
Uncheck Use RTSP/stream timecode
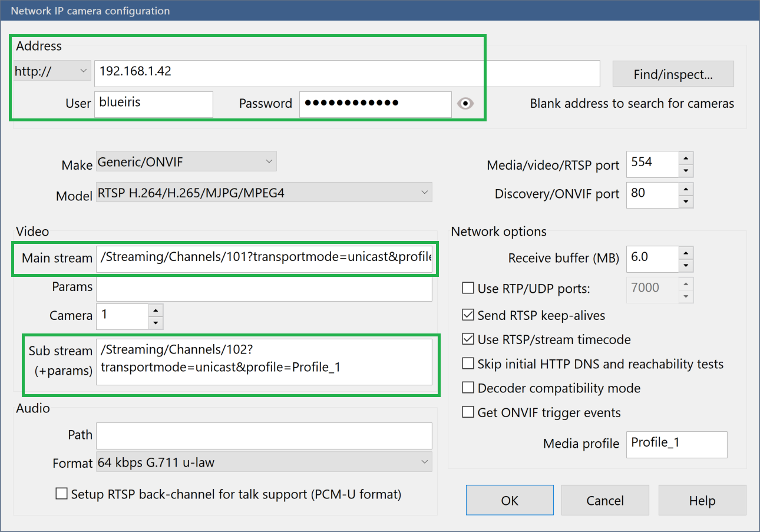468,339
